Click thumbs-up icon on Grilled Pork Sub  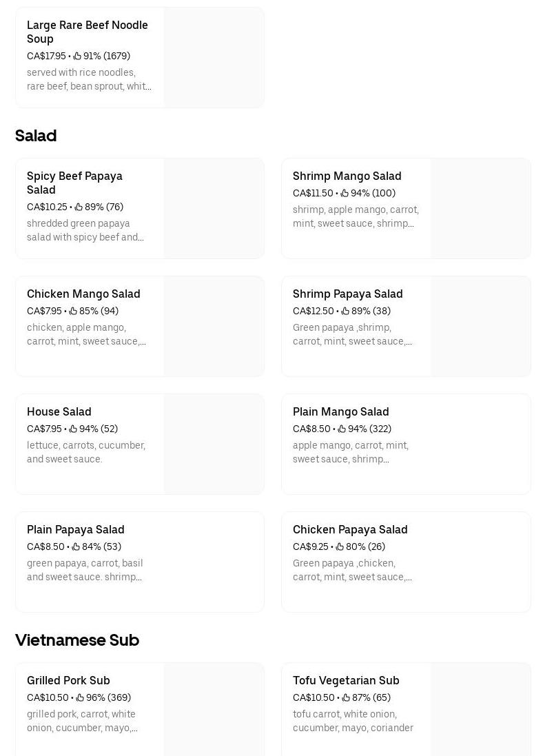coord(80,697)
